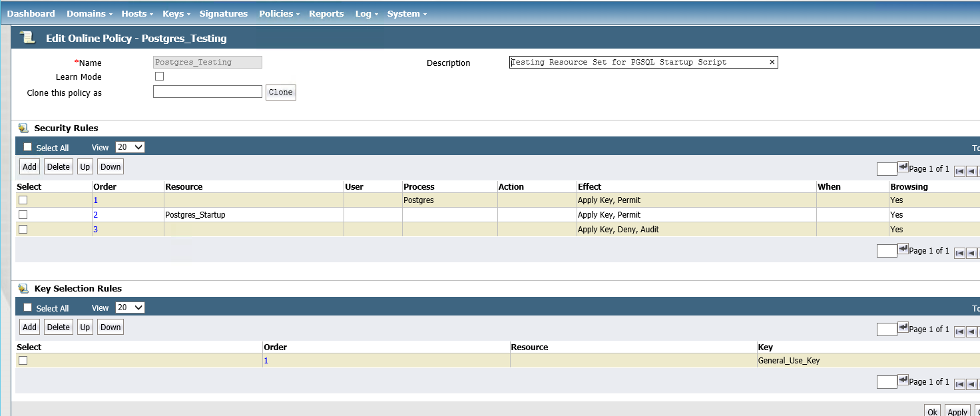Click go-to-page arrow above Security Rules table
The width and height of the screenshot is (980, 416).
click(x=903, y=167)
